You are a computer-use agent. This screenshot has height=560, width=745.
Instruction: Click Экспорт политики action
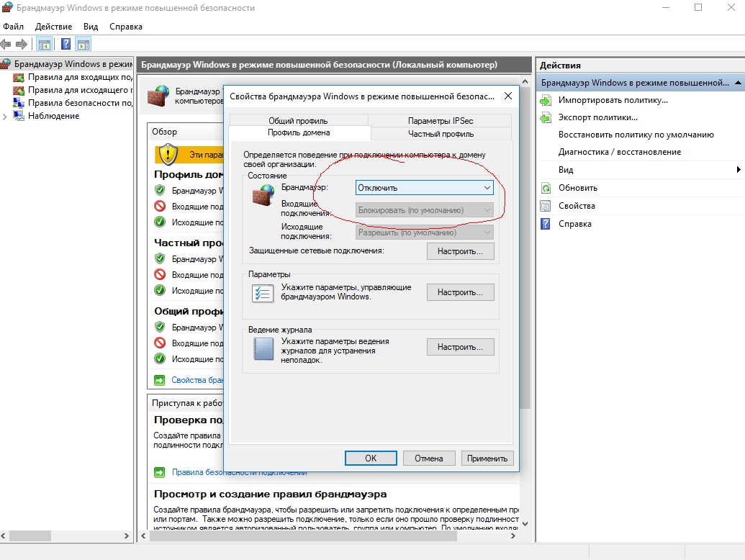coord(597,117)
